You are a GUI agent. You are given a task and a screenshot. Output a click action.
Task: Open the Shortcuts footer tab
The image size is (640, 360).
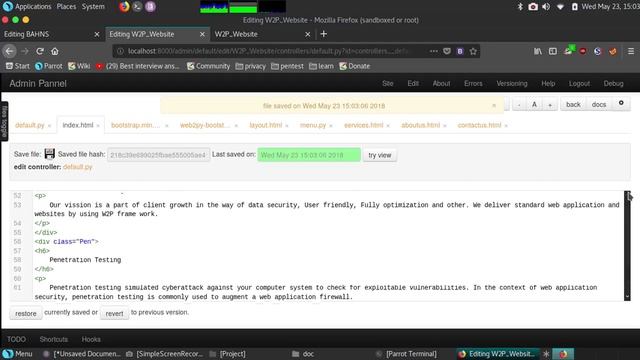(x=53, y=339)
